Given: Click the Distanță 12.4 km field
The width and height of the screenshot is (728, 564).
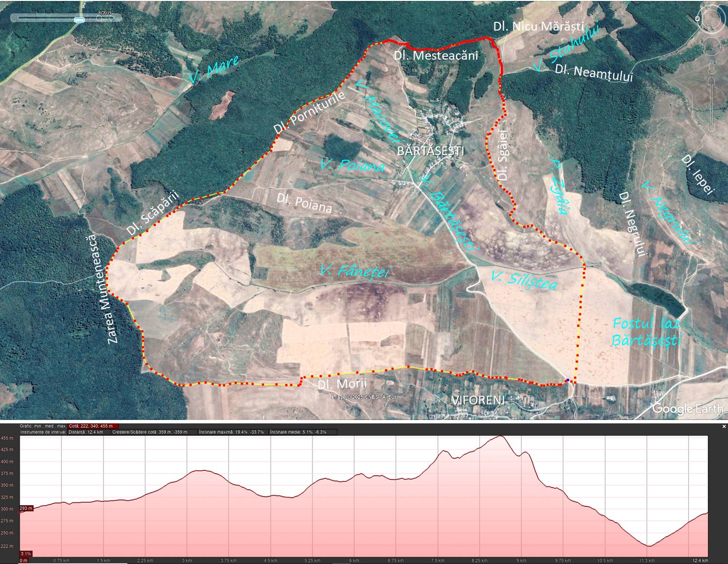Looking at the screenshot, I should click(x=85, y=432).
